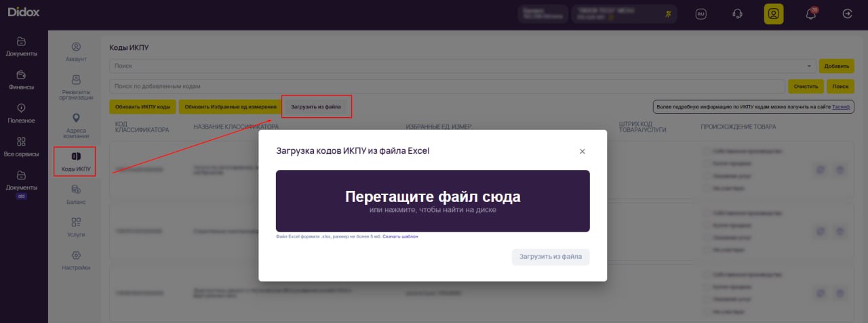Open Адреса компании page
This screenshot has width=868, height=323.
point(76,127)
